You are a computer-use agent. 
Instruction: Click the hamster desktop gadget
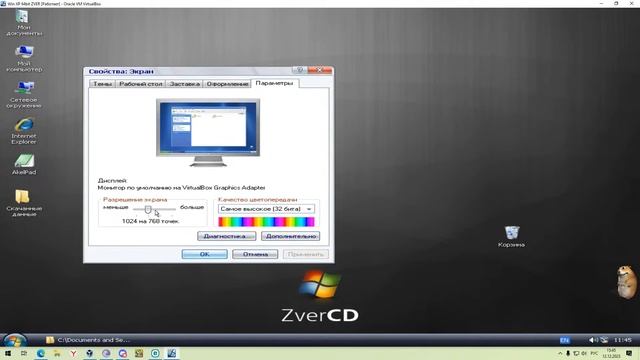pos(627,282)
